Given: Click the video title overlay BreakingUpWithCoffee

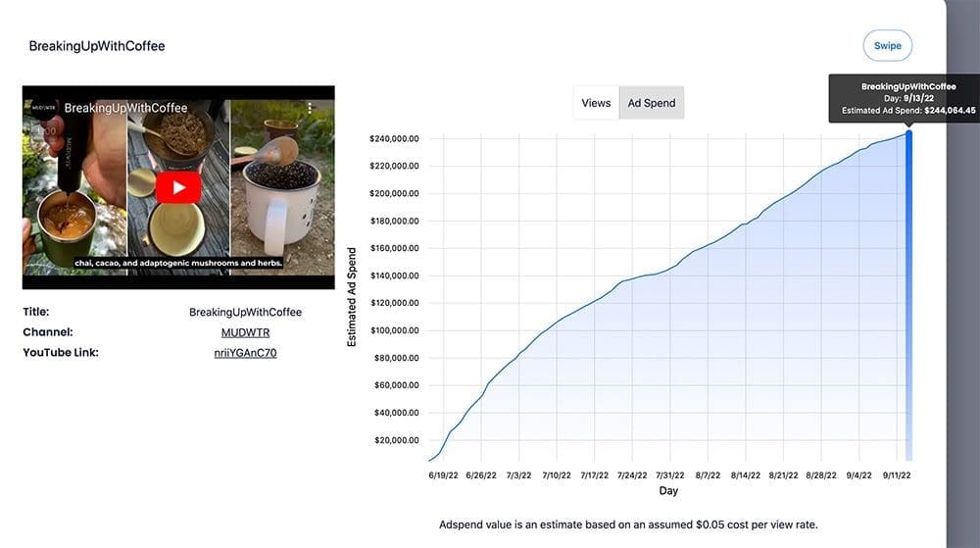Looking at the screenshot, I should tap(125, 108).
